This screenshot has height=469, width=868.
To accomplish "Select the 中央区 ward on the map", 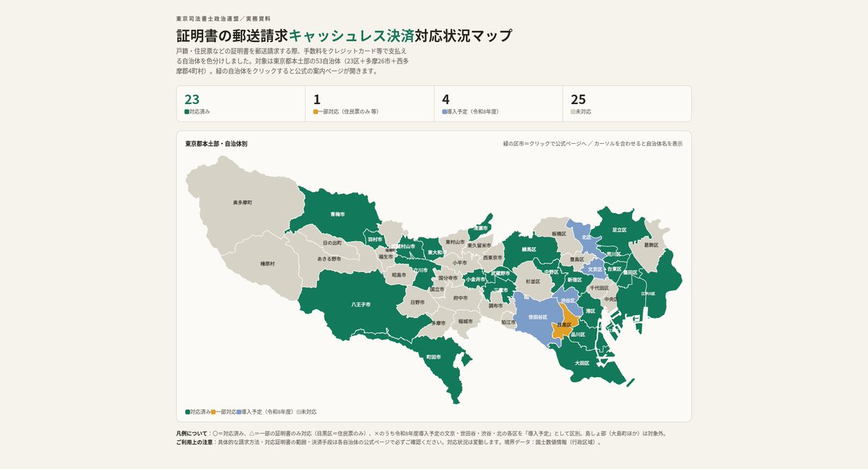I will pos(610,298).
